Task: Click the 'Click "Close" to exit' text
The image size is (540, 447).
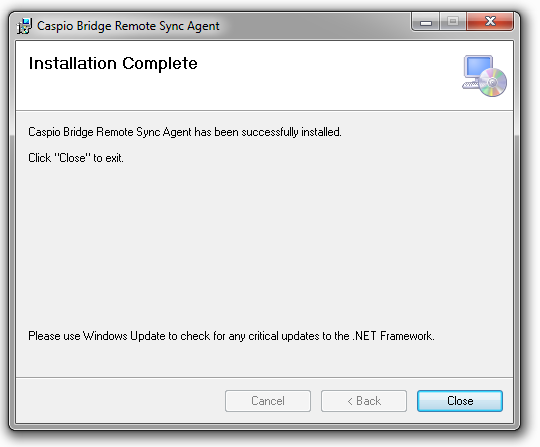Action: pyautogui.click(x=76, y=158)
